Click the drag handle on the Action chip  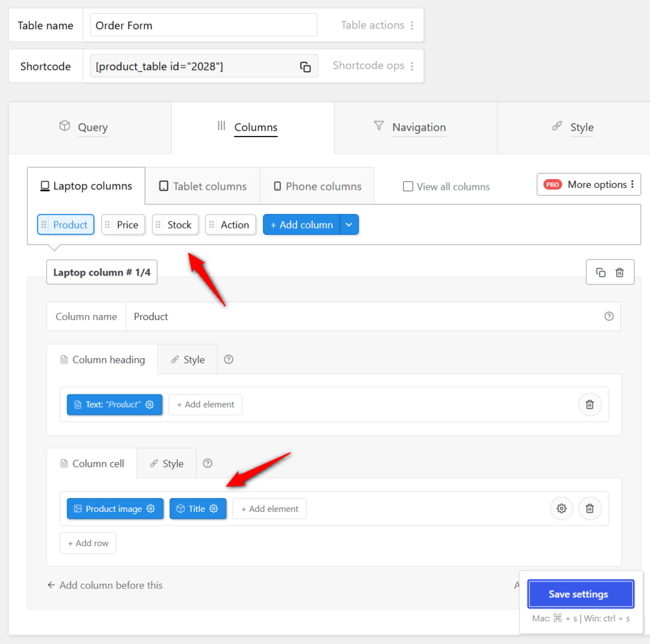211,225
